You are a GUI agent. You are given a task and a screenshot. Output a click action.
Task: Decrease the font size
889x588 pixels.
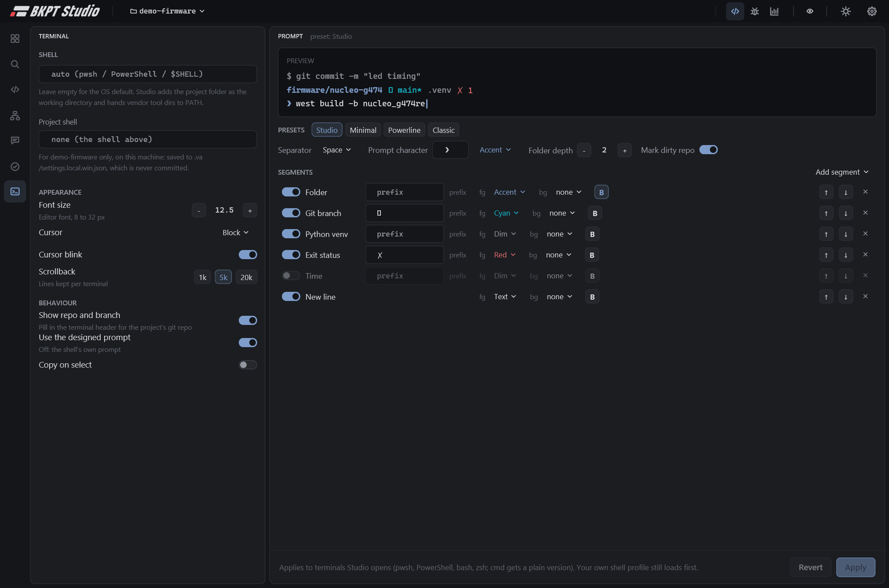199,210
